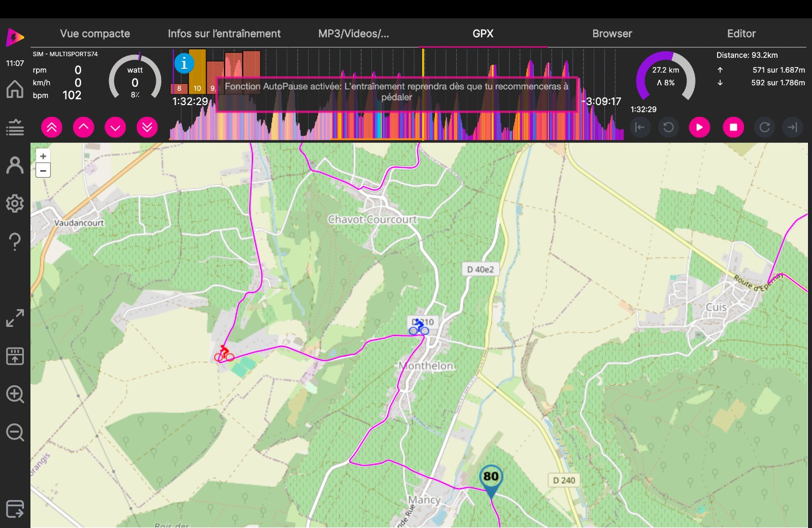This screenshot has height=528, width=812.
Task: Click the magnifier zoom-in icon in sidebar
Action: coord(15,394)
